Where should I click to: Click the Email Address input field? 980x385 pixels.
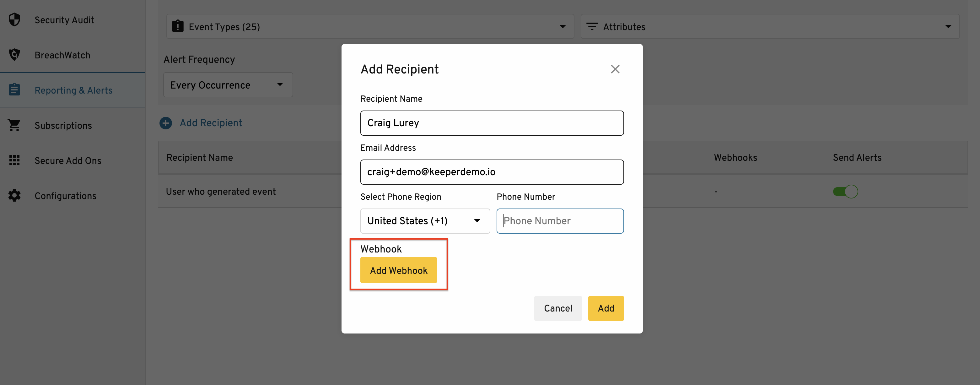pyautogui.click(x=492, y=172)
